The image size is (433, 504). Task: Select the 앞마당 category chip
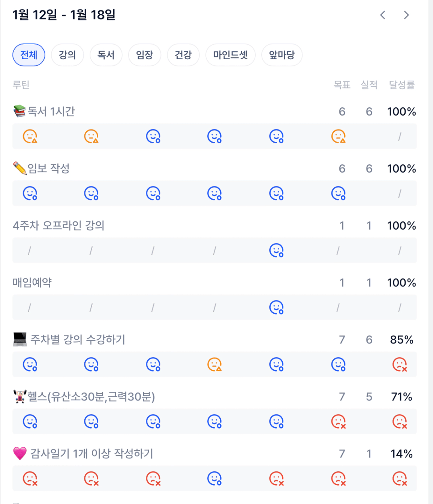coord(282,55)
